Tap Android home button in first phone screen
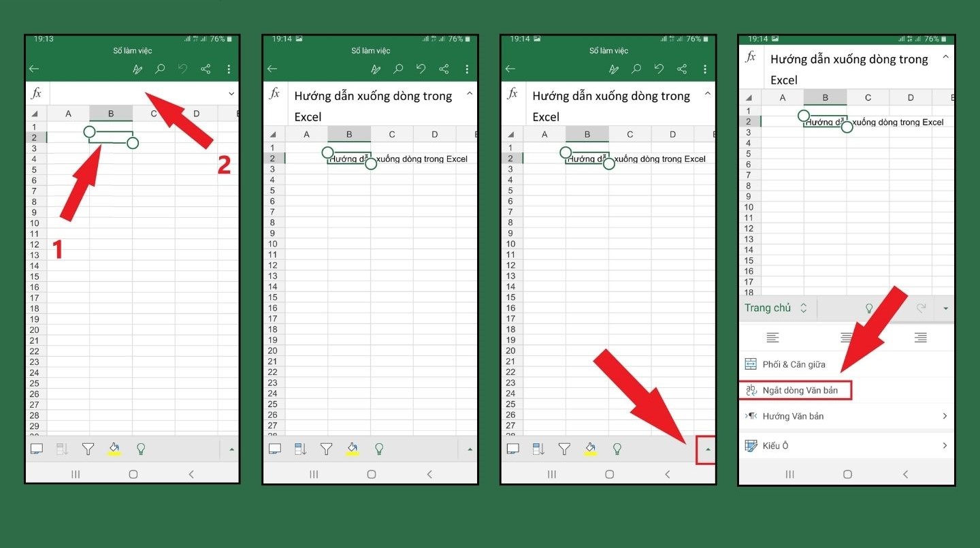Image resolution: width=980 pixels, height=548 pixels. click(133, 474)
